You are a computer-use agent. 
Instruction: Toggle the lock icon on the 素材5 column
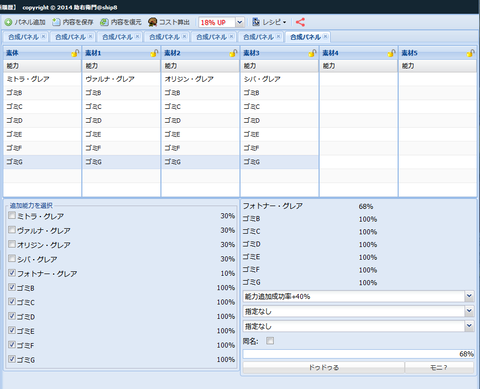(470, 53)
